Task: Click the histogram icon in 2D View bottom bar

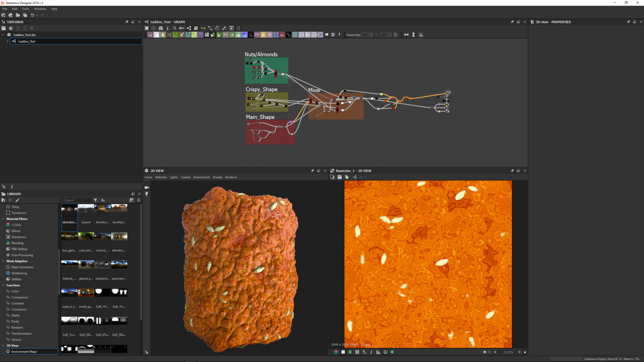Action: click(x=378, y=352)
